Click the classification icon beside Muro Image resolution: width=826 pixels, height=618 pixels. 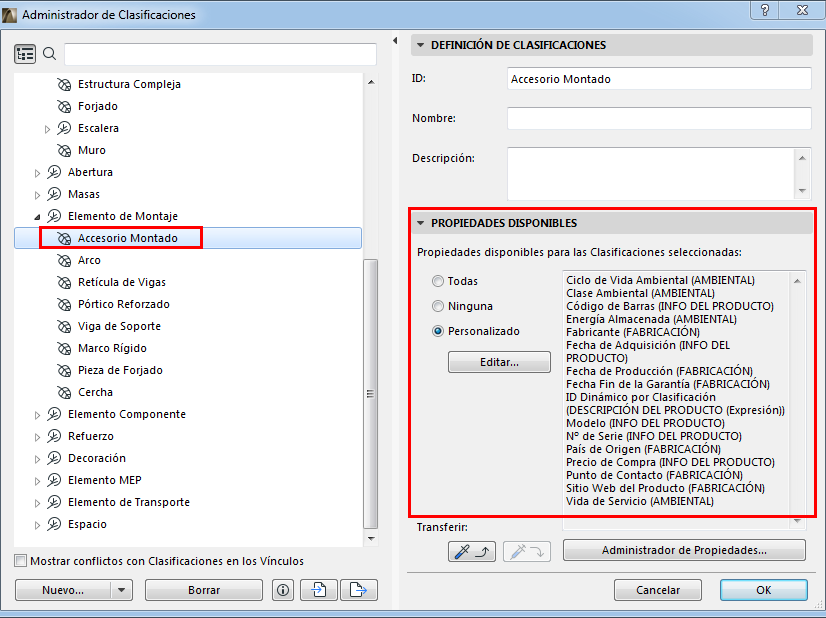64,150
